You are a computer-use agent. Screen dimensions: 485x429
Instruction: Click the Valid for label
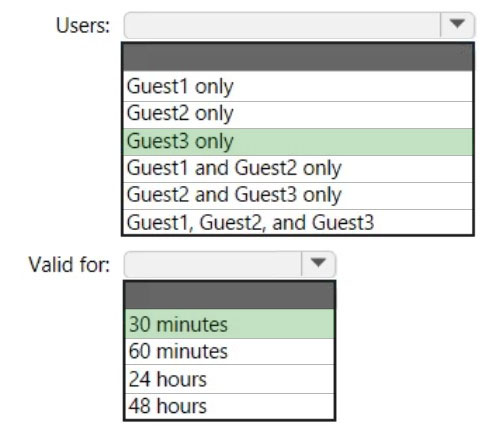[69, 265]
